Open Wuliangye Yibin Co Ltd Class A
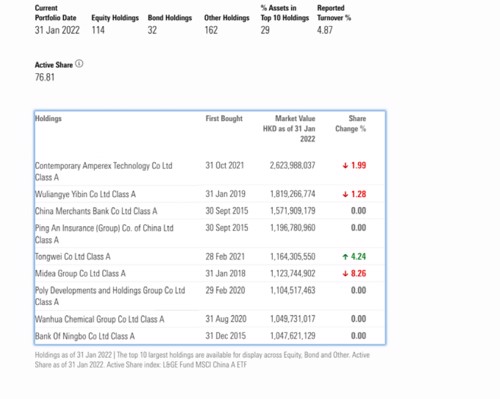Screen dimensions: 500x399 pos(85,194)
